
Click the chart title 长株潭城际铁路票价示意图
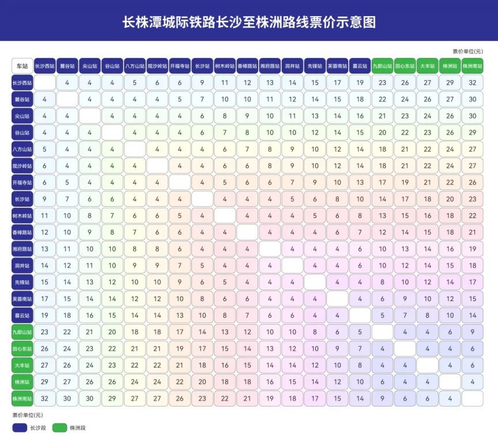tap(249, 22)
